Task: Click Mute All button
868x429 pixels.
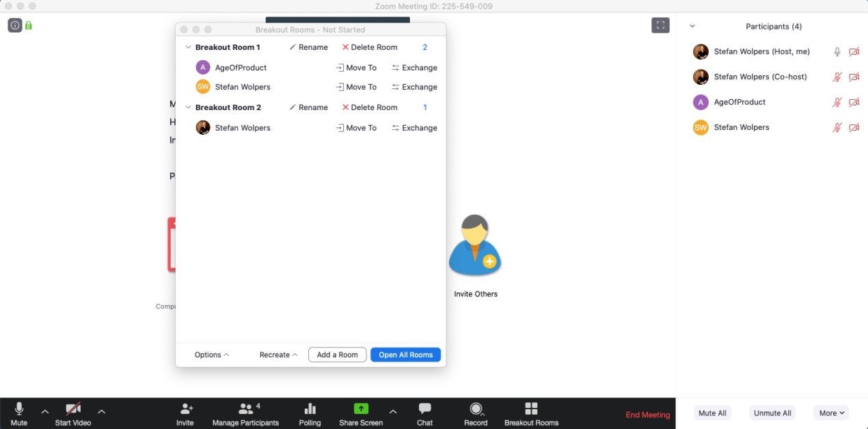Action: (x=712, y=413)
